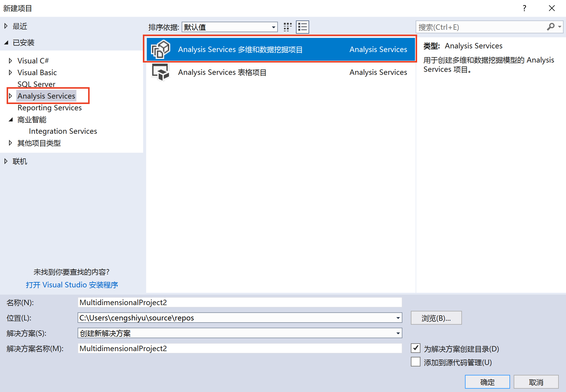Expand the Visual C# node
This screenshot has height=392, width=566.
coord(11,61)
